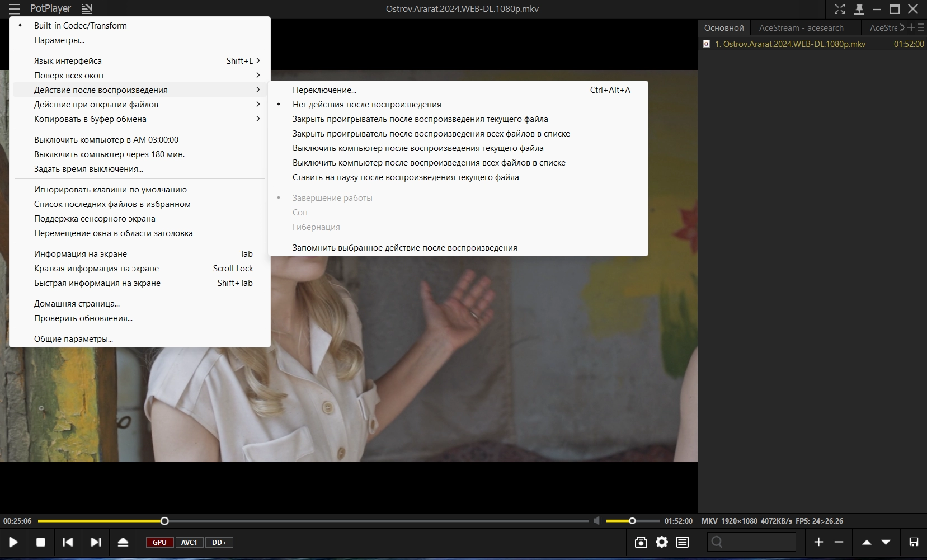Screen dimensions: 927x560
Task: Jump to next track icon
Action: pyautogui.click(x=96, y=542)
